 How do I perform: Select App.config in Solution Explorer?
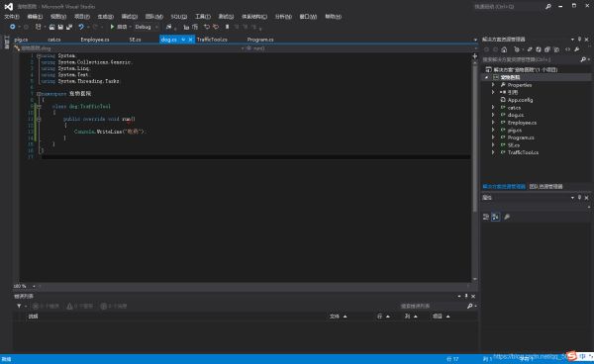coord(520,100)
